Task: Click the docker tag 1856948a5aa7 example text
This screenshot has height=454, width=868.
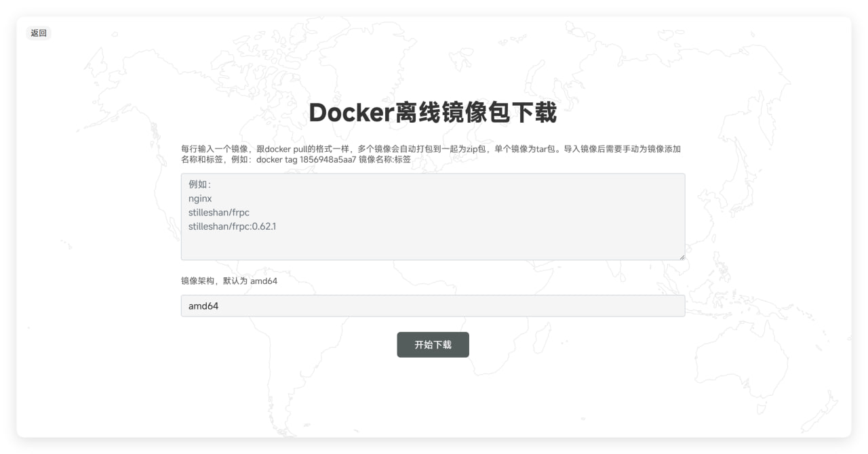Action: 306,159
